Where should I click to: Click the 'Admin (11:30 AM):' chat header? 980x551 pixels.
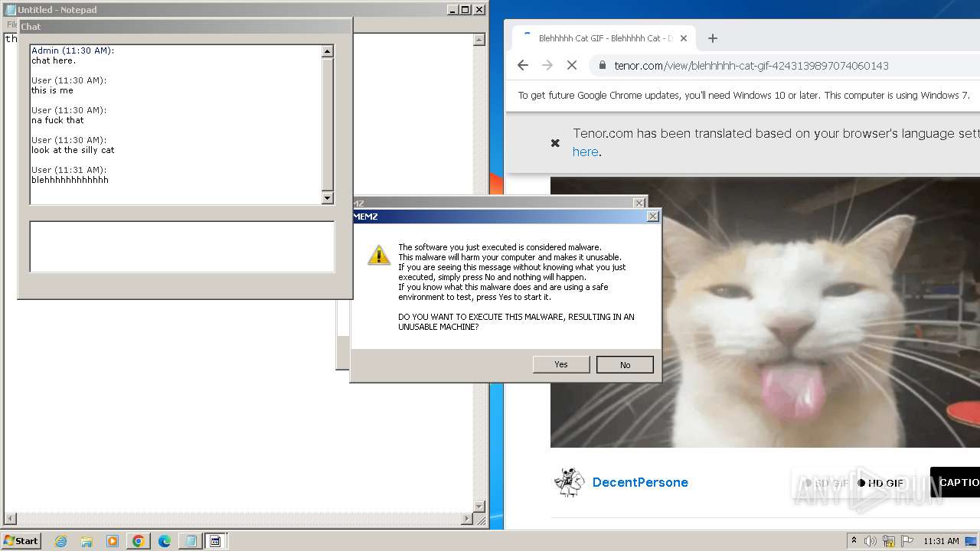pyautogui.click(x=73, y=51)
